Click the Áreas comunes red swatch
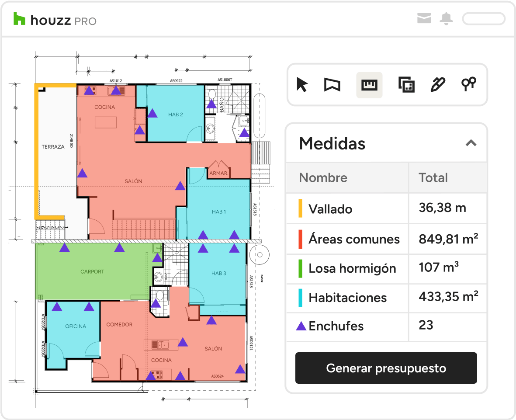Image resolution: width=516 pixels, height=420 pixels. coord(301,239)
